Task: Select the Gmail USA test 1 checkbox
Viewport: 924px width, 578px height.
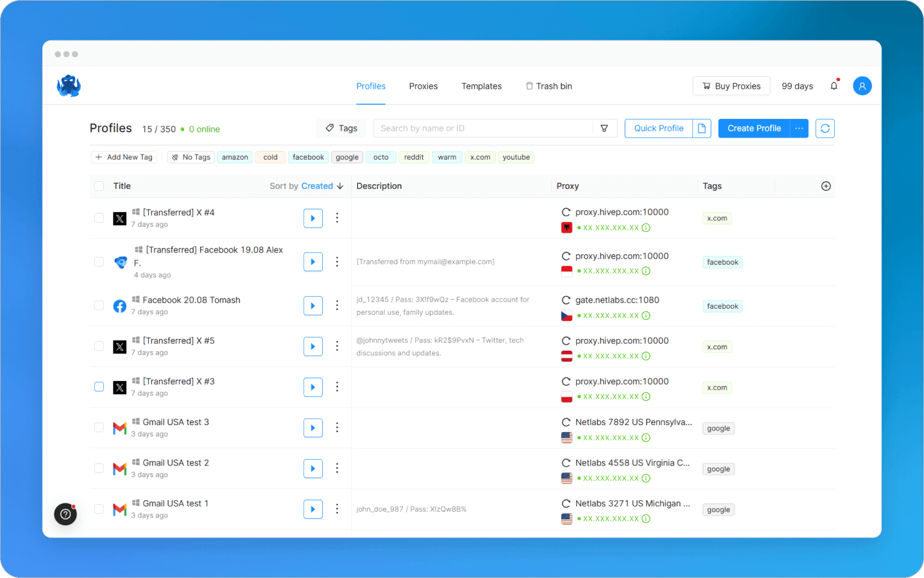Action: pos(99,509)
